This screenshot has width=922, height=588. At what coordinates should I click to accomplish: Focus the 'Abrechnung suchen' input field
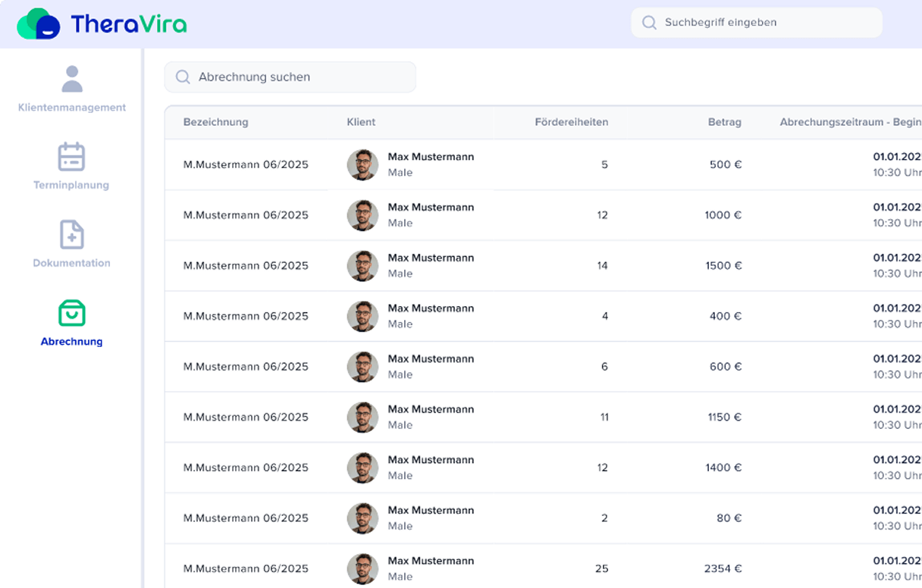click(x=299, y=77)
